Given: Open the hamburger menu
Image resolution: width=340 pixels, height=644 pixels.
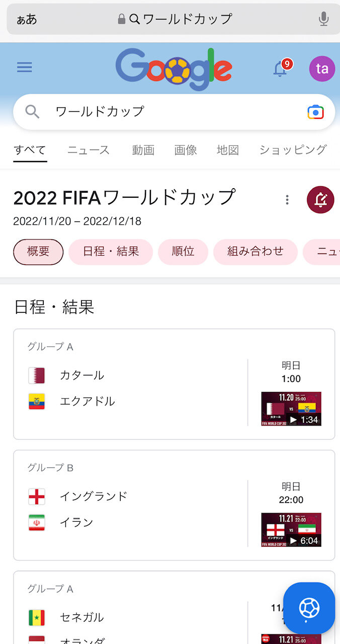Looking at the screenshot, I should coord(24,67).
